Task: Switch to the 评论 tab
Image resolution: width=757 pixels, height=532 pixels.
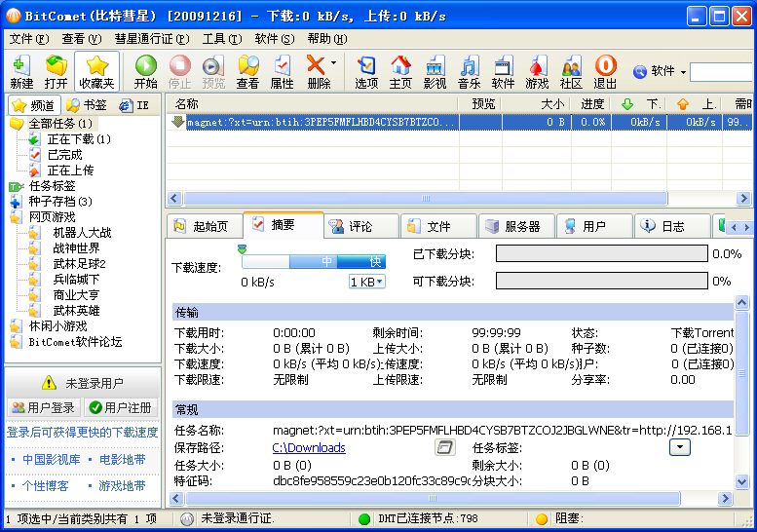Action: click(361, 226)
